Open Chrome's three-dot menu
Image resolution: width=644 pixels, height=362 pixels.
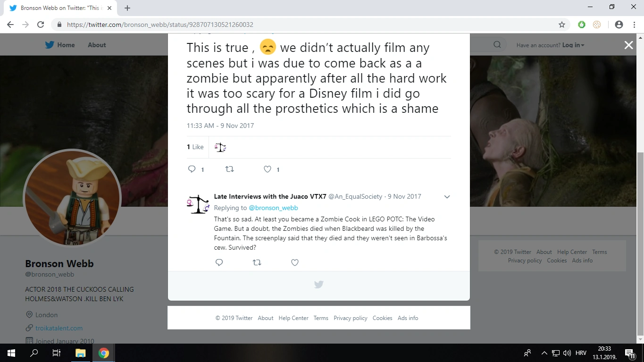click(x=634, y=25)
